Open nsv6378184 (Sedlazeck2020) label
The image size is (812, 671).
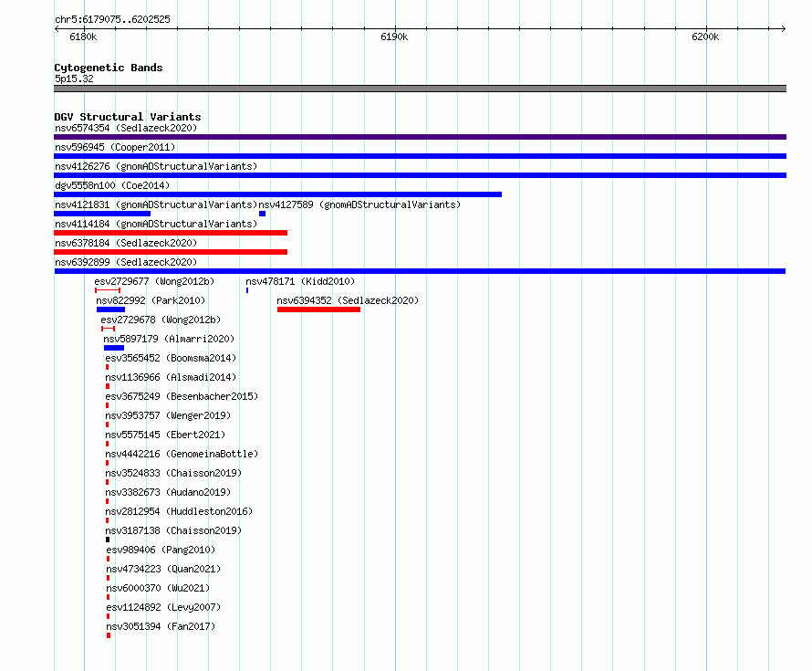[x=126, y=243]
